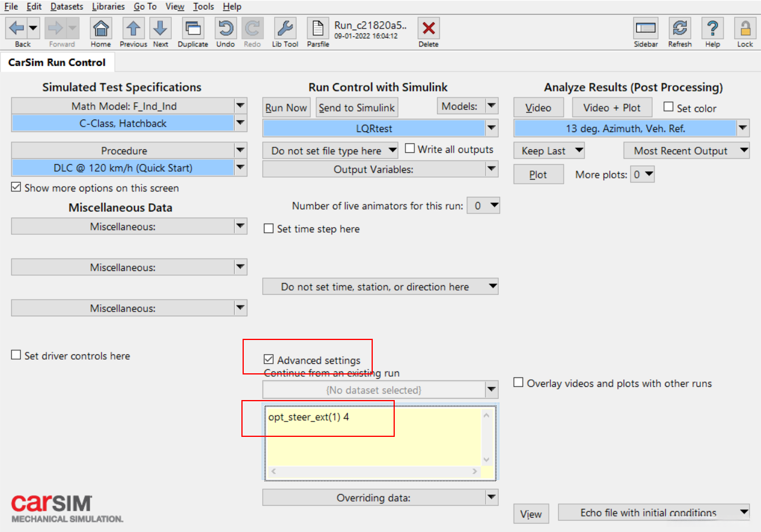Open the Overriding data dropdown

coord(380,498)
